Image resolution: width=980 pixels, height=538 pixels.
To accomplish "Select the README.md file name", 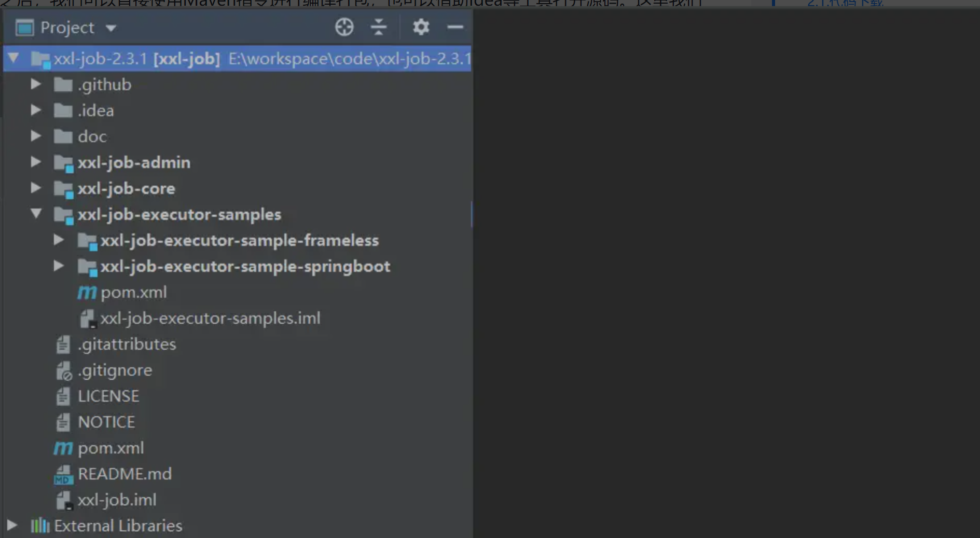I will click(x=125, y=474).
